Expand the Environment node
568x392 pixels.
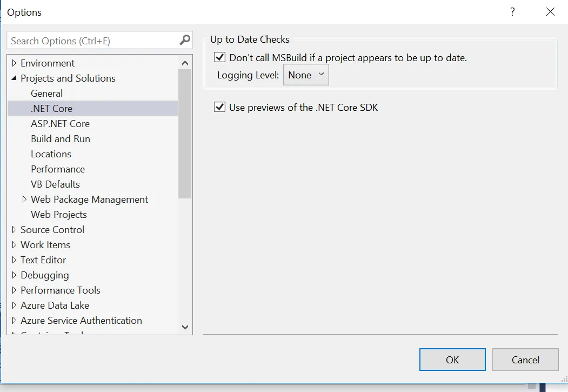pos(14,63)
